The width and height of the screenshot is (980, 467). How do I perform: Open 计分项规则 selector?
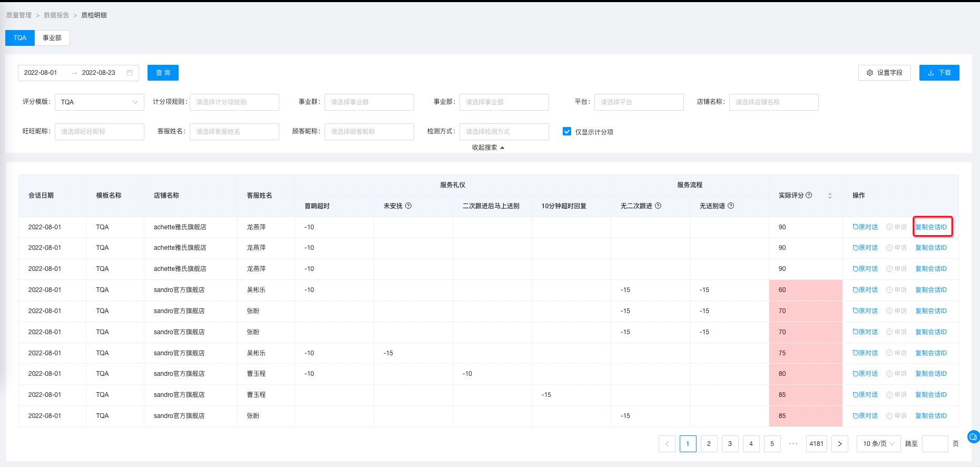pos(234,102)
